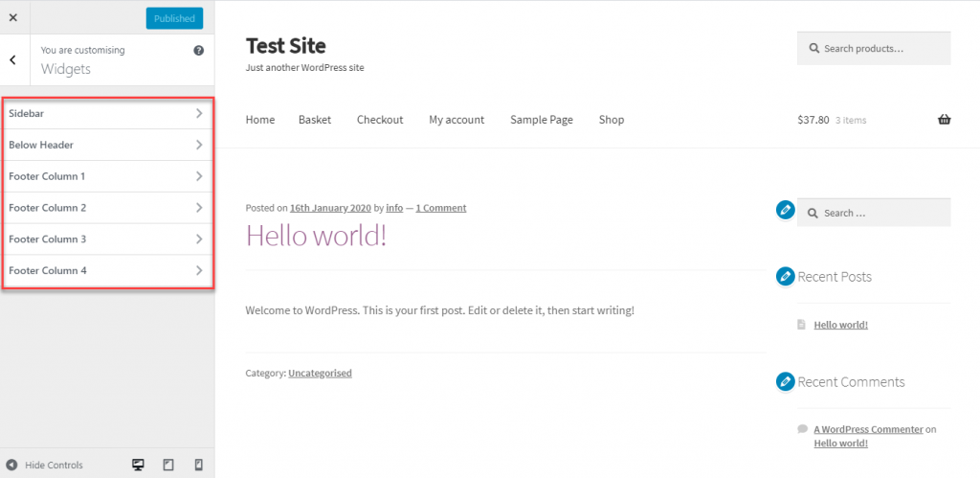The image size is (980, 478).
Task: Click the Widgets section title
Action: (x=66, y=69)
